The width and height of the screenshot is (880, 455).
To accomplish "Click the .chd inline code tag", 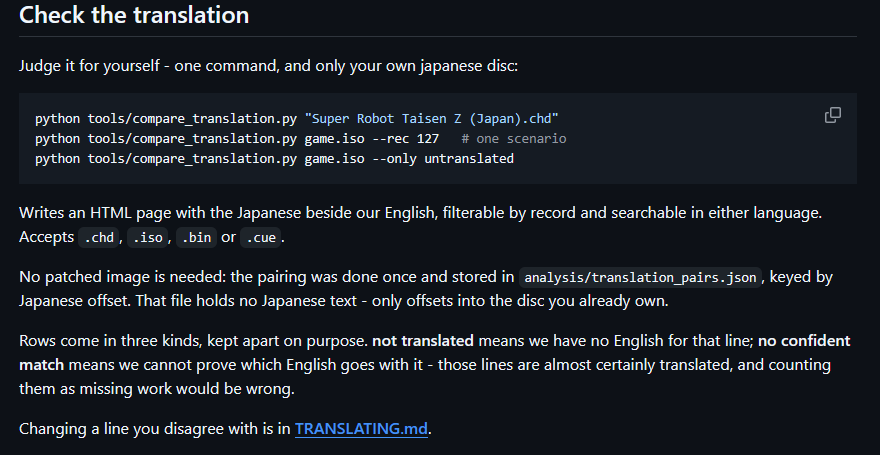I will [99, 237].
